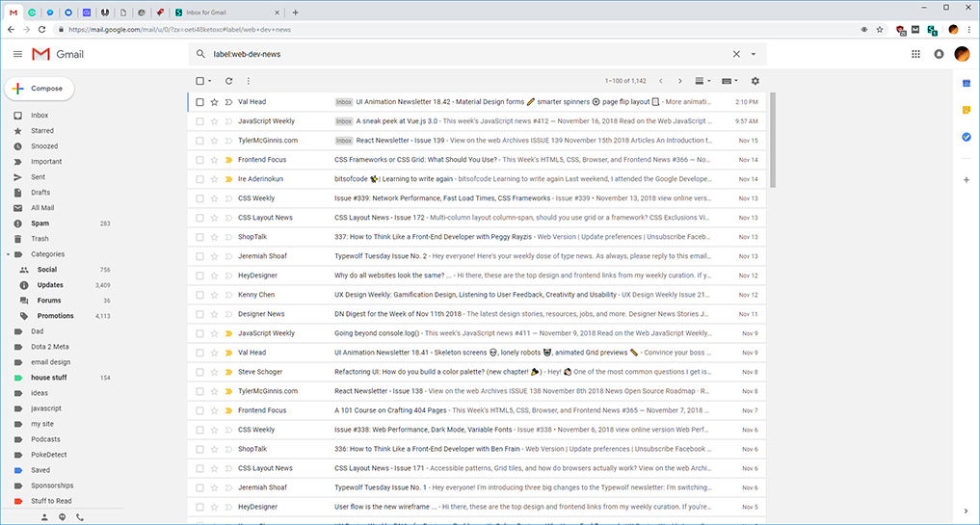The height and width of the screenshot is (525, 980).
Task: Select the Kenny Chen email checkbox
Action: [200, 295]
